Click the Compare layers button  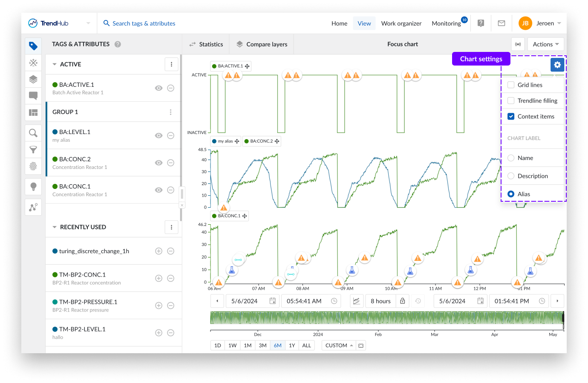tap(262, 44)
